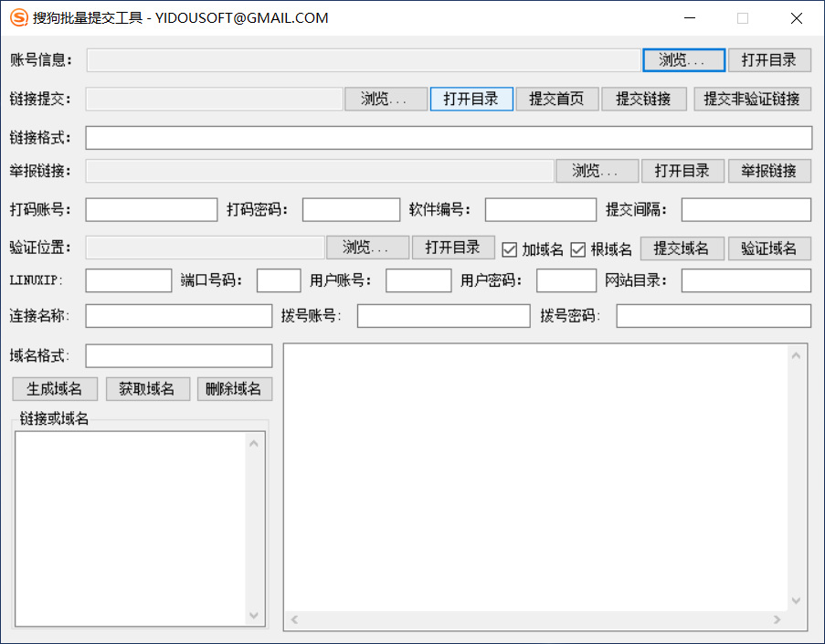The height and width of the screenshot is (644, 825).
Task: Focus the 拨号密码 input field
Action: click(714, 316)
